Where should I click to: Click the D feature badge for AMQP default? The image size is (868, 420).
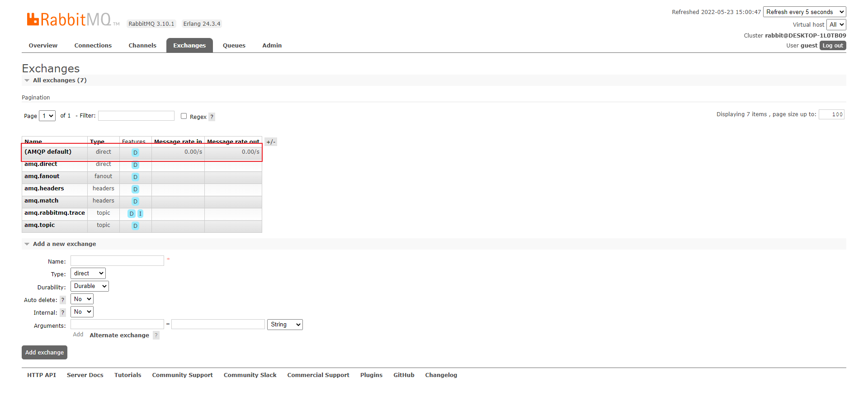pos(135,152)
